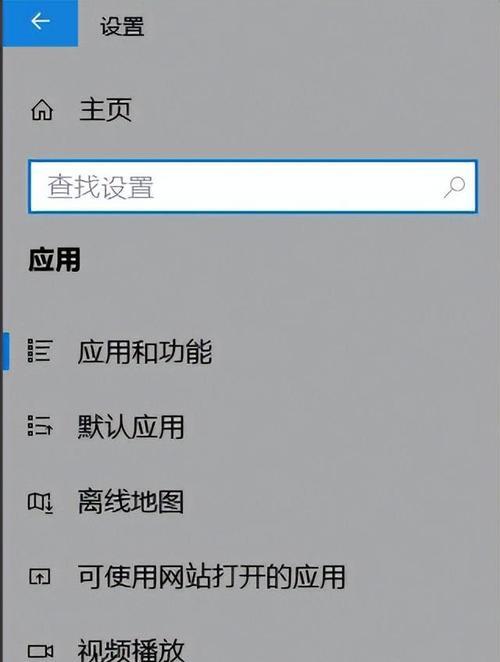Viewport: 500px width, 662px height.
Task: Click the icon beside 默认应用
Action: pyautogui.click(x=40, y=425)
